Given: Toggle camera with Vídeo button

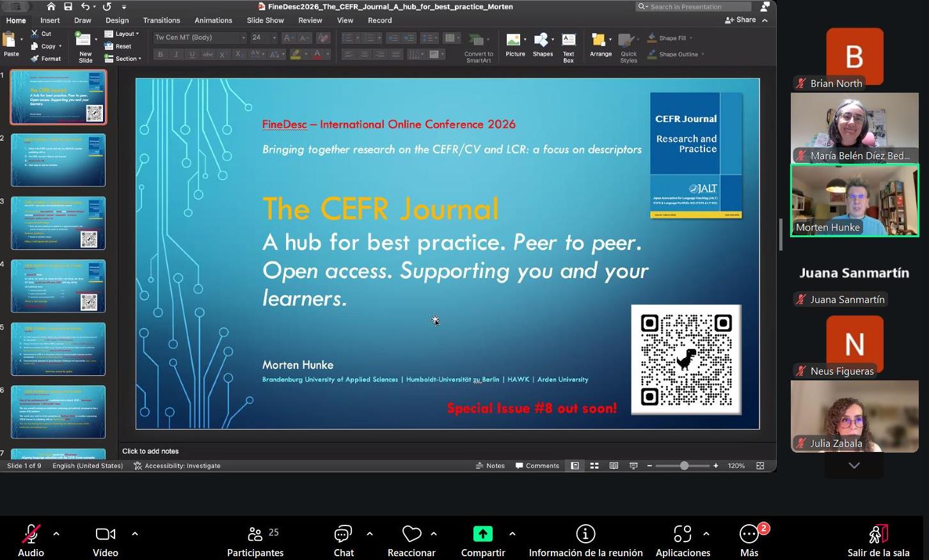Looking at the screenshot, I should [x=106, y=540].
